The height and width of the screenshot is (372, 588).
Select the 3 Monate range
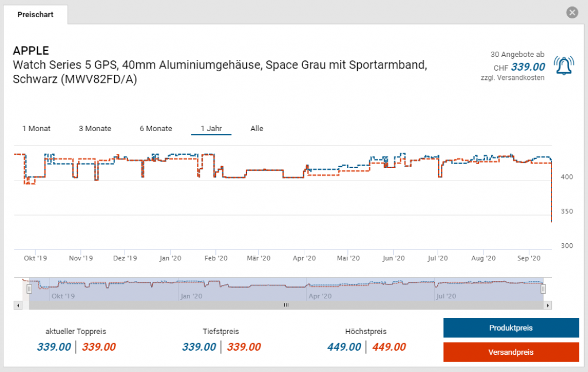click(95, 128)
